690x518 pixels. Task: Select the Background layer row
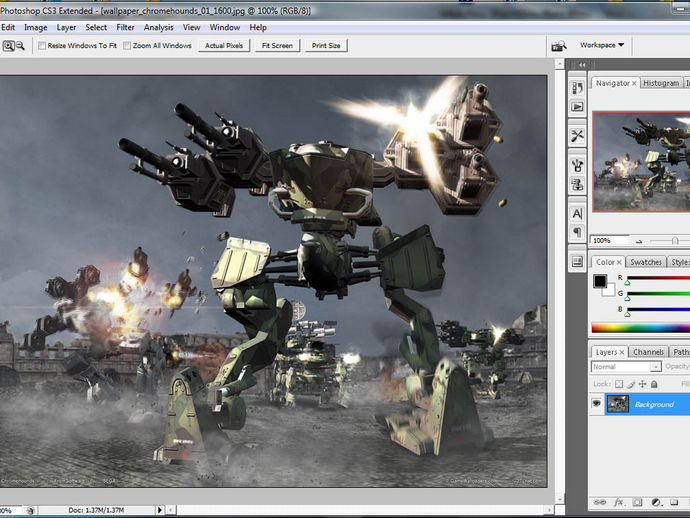640,404
